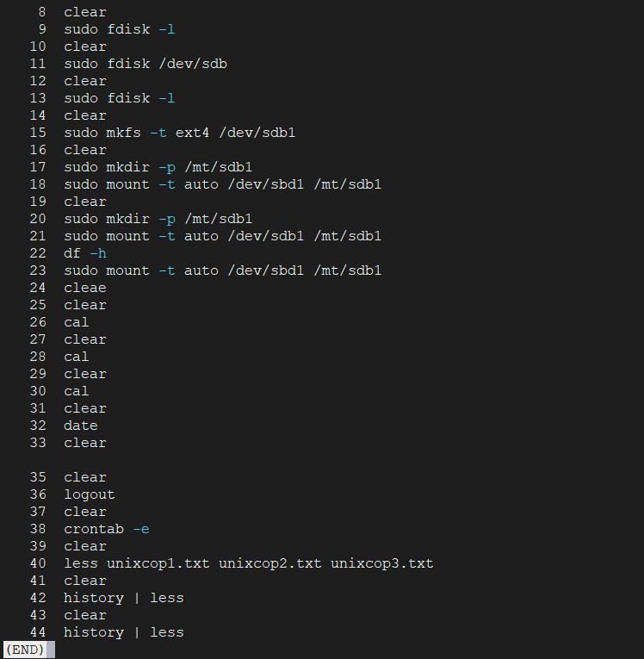Click the 'logout' entry on line 36
Viewport: 644px width, 659px height.
89,494
